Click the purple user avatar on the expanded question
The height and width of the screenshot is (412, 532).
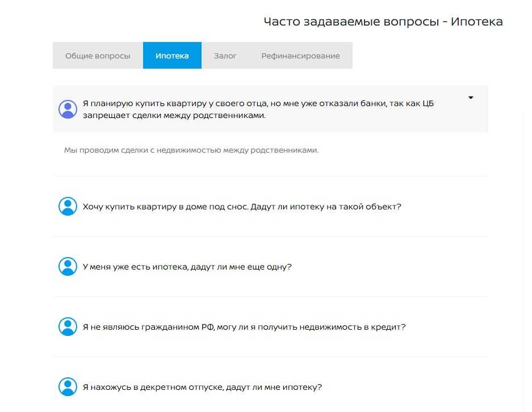[x=68, y=109]
